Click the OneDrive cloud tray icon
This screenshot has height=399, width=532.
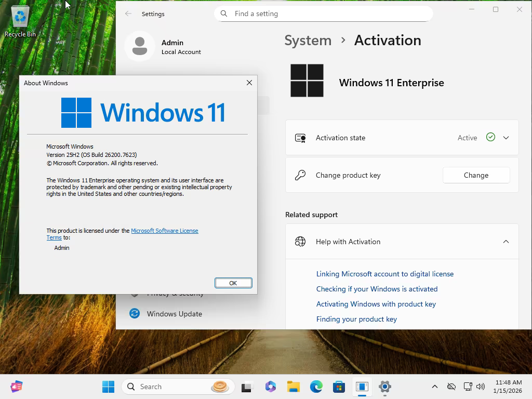pos(451,387)
